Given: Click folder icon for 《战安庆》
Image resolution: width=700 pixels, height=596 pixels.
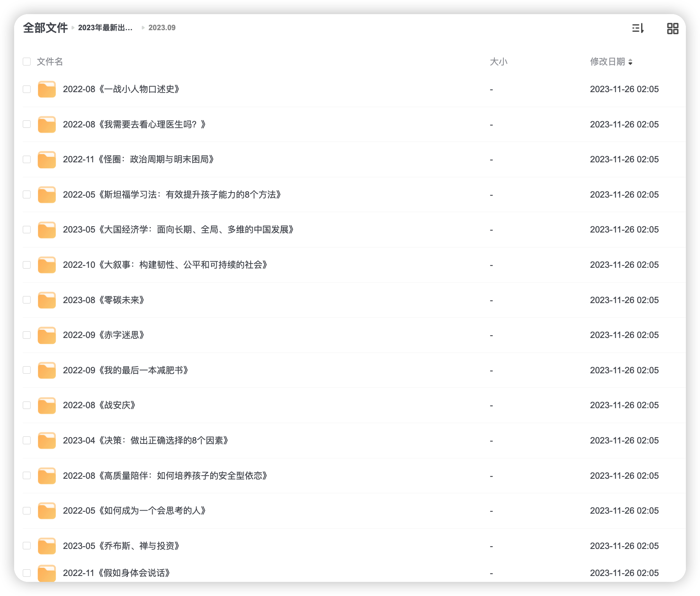Looking at the screenshot, I should (47, 405).
